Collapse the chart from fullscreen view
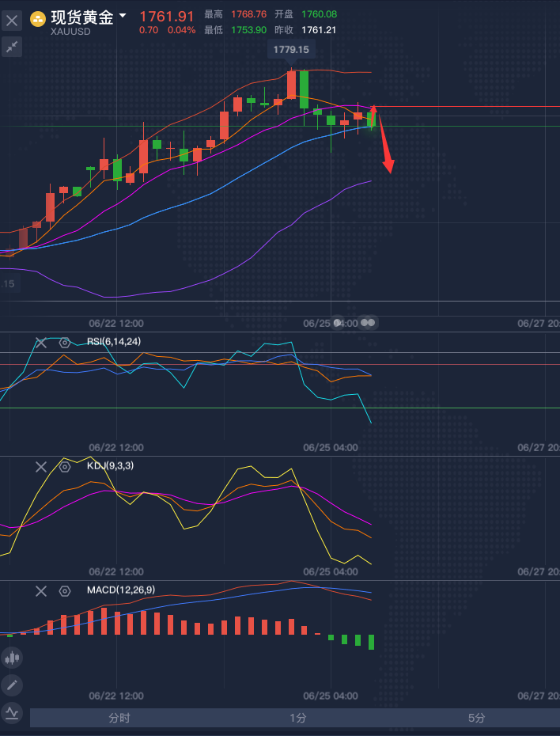560x736 pixels. [x=12, y=47]
